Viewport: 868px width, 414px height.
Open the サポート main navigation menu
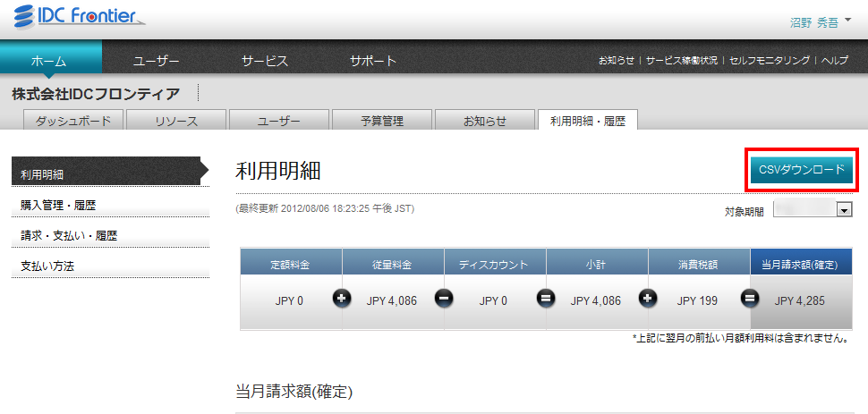pos(372,61)
